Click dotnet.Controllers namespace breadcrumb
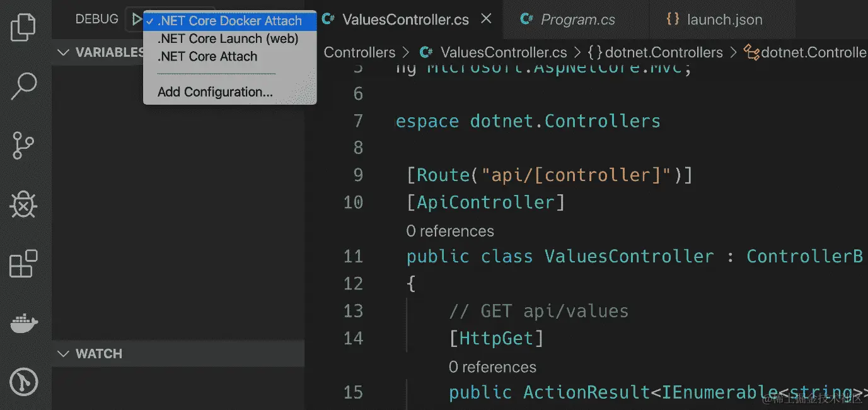This screenshot has width=868, height=410. [x=663, y=52]
